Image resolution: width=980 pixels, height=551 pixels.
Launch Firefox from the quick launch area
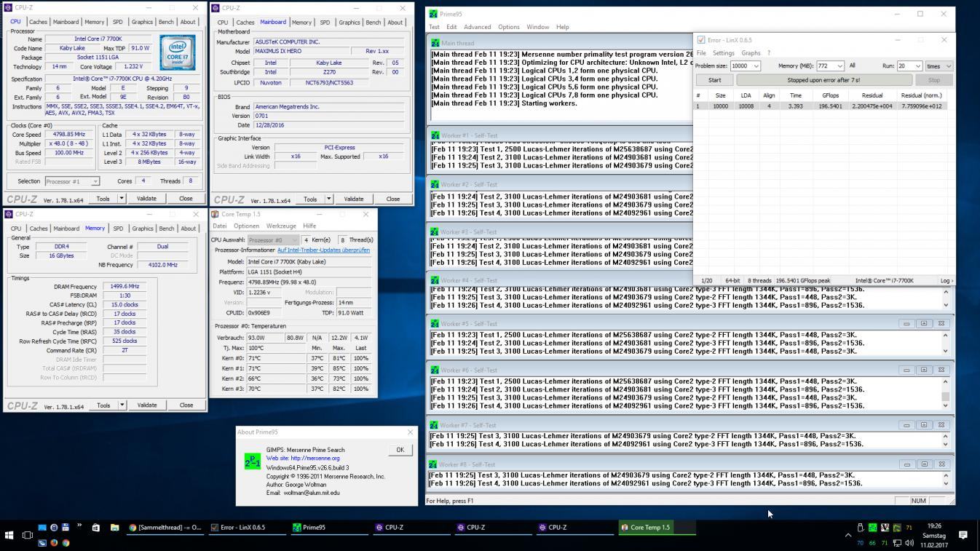[x=54, y=542]
